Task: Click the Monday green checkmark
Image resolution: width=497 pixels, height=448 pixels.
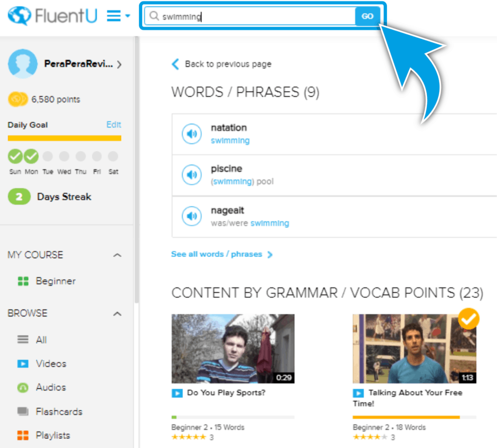Action: tap(31, 156)
